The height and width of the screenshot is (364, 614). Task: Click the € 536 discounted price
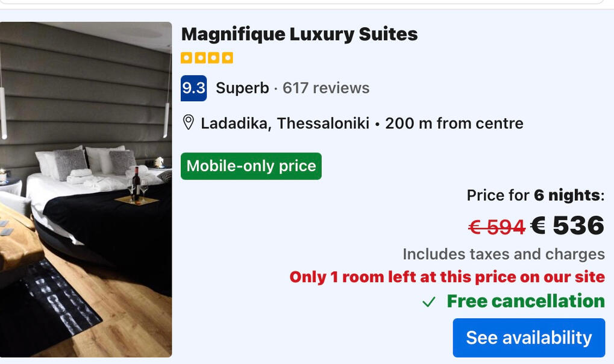click(567, 225)
